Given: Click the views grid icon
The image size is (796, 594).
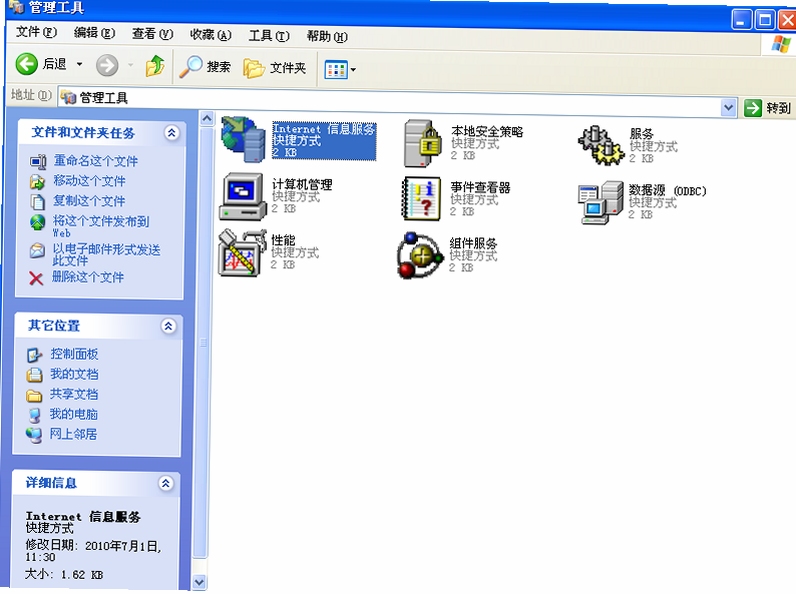Looking at the screenshot, I should (336, 70).
